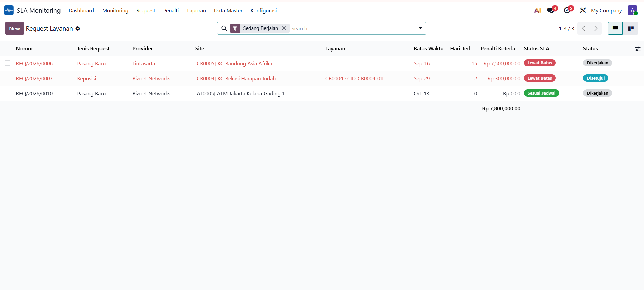Sort by the Status SLA column header
The image size is (644, 290).
536,49
